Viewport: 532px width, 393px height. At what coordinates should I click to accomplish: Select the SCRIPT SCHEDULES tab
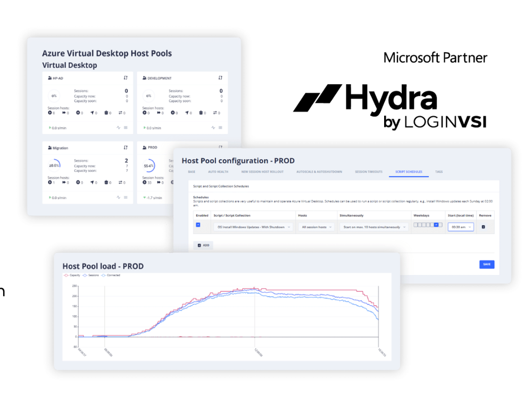(x=409, y=171)
